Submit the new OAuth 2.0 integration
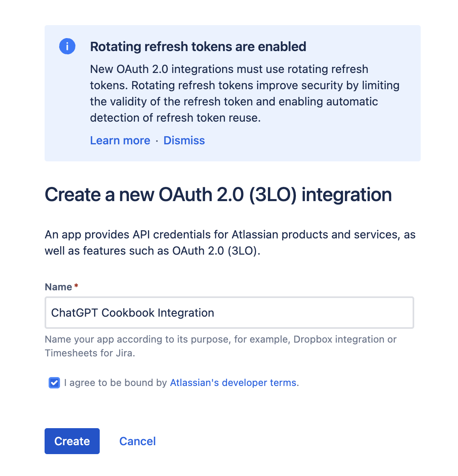This screenshot has height=476, width=458. pyautogui.click(x=72, y=441)
